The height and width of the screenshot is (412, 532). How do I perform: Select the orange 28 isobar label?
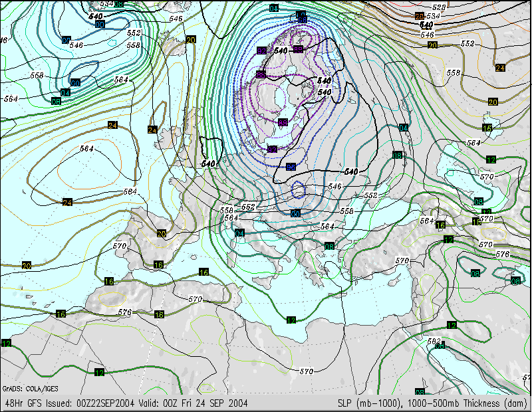point(419,17)
